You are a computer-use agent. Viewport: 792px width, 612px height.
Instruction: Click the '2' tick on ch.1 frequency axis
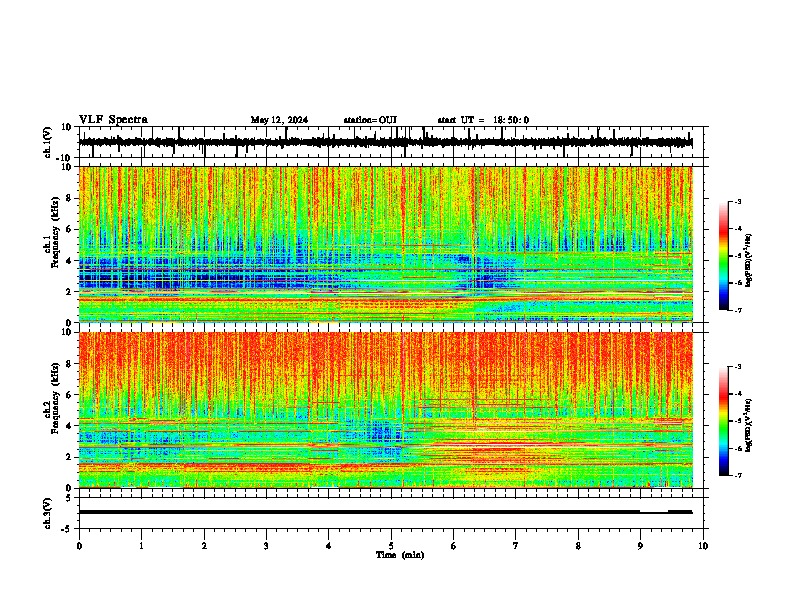pos(70,291)
